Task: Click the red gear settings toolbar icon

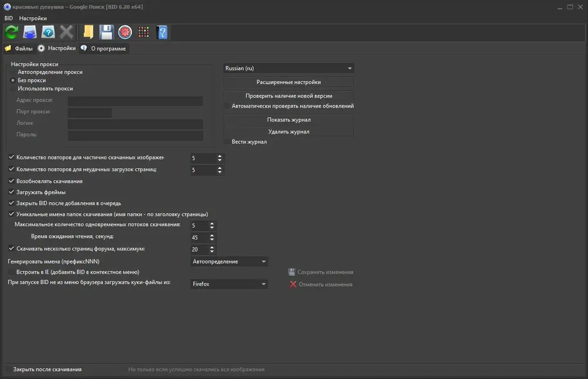Action: coord(125,32)
